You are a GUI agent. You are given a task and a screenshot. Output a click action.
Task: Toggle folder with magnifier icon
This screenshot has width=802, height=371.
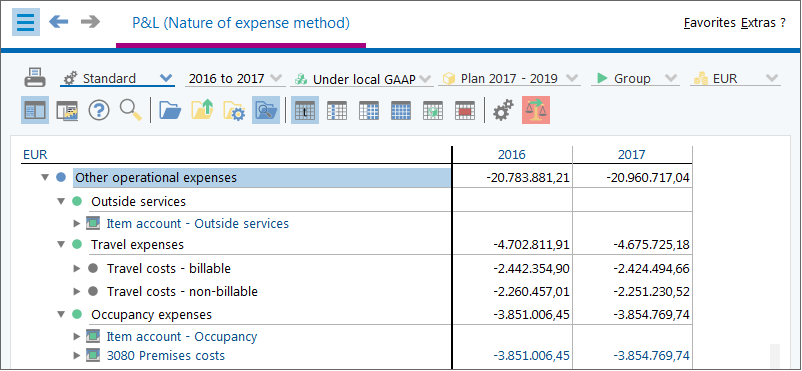[x=266, y=110]
